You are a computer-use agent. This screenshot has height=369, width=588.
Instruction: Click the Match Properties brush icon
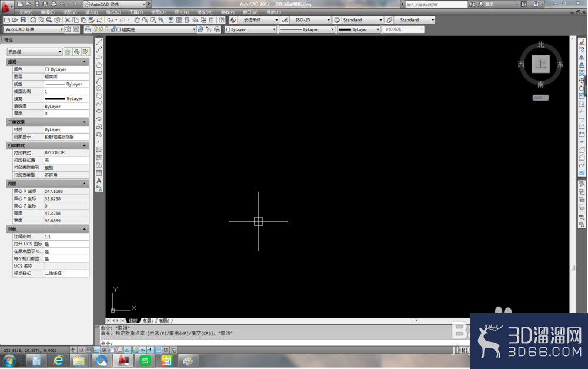tap(92, 20)
